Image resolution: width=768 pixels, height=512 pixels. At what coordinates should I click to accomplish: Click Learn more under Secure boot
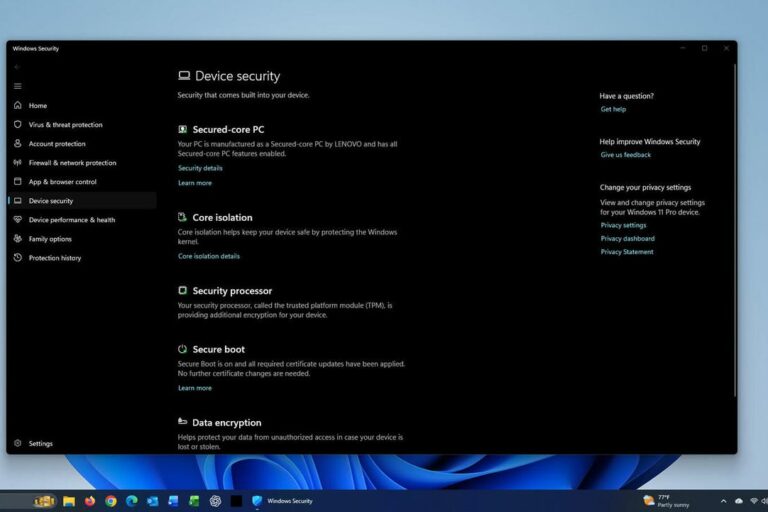click(194, 388)
